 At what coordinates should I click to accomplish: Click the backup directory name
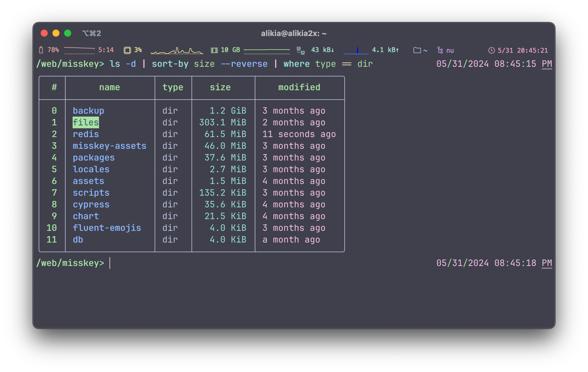(88, 111)
